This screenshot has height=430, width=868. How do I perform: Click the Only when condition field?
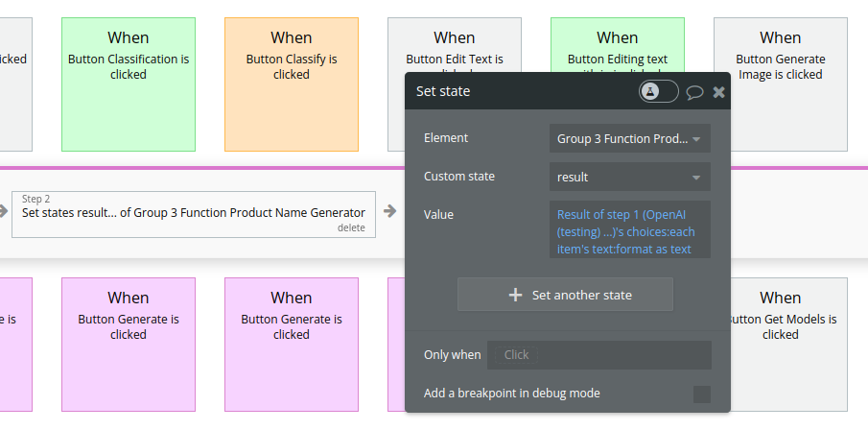(598, 354)
